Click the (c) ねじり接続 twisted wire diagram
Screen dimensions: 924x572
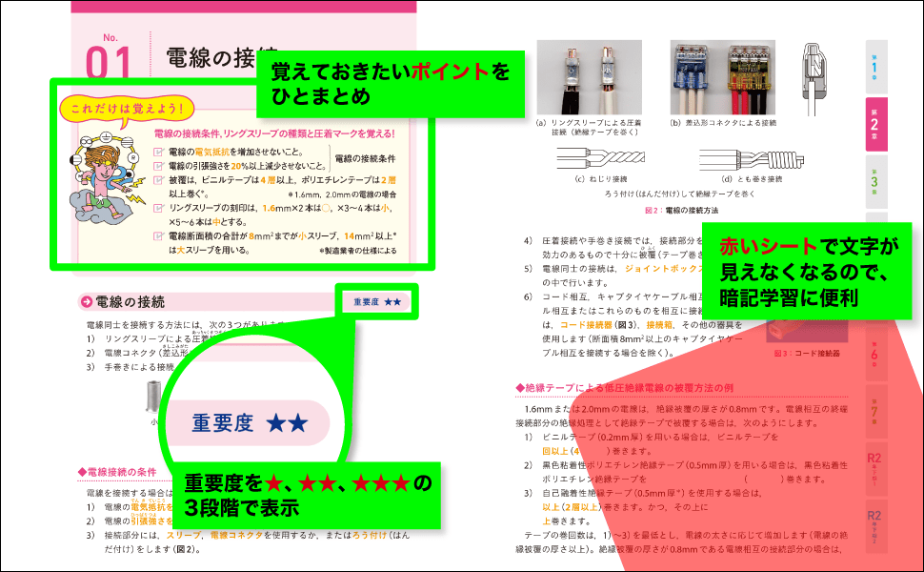[601, 157]
